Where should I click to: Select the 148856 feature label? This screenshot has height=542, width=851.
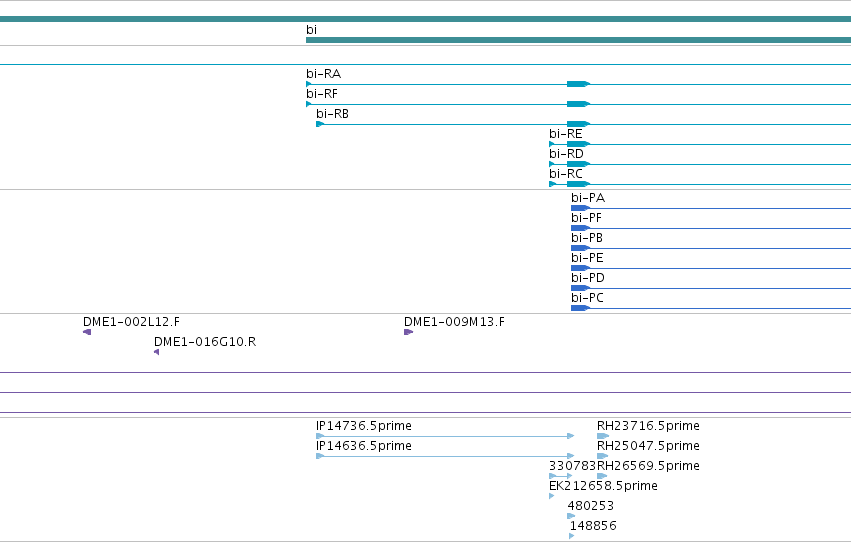click(x=593, y=527)
